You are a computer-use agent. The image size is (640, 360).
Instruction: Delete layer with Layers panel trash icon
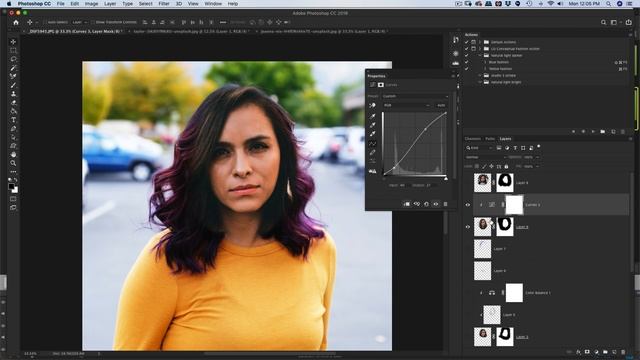coord(623,352)
